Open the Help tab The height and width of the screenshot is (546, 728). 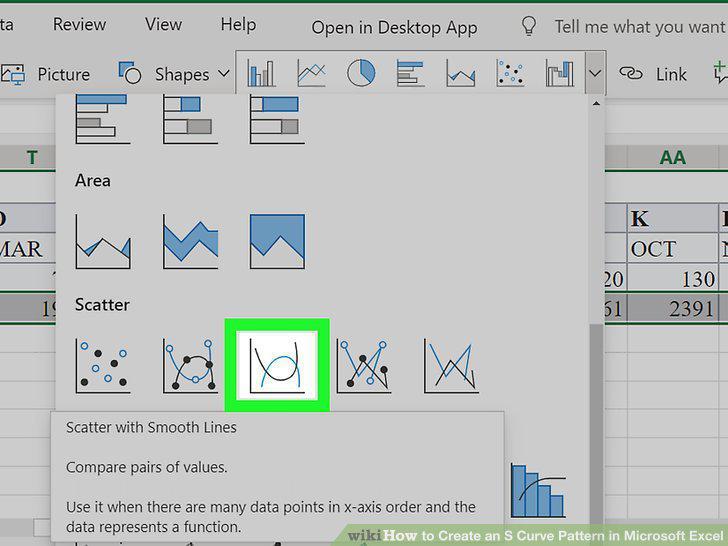(238, 25)
